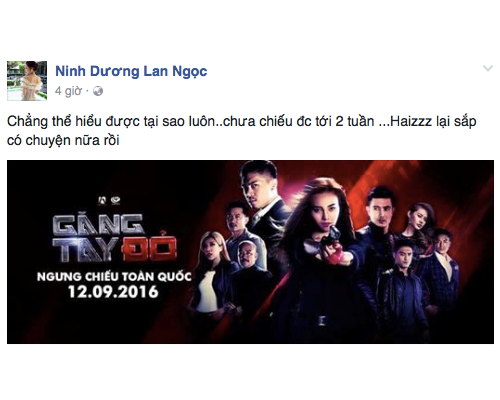Click the "NGƯNG CHIẾU TOÀN QUỐC" banner text
The width and height of the screenshot is (500, 400).
point(114,277)
